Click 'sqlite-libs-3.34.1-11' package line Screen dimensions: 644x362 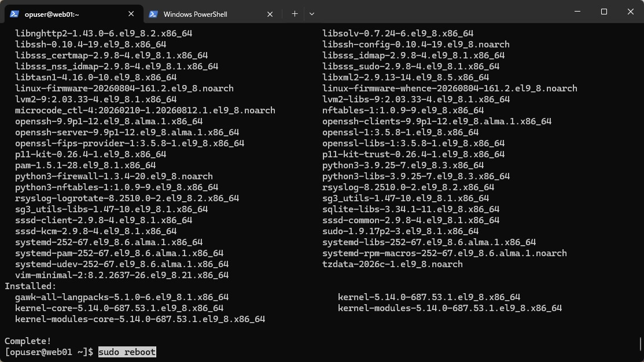(x=411, y=209)
